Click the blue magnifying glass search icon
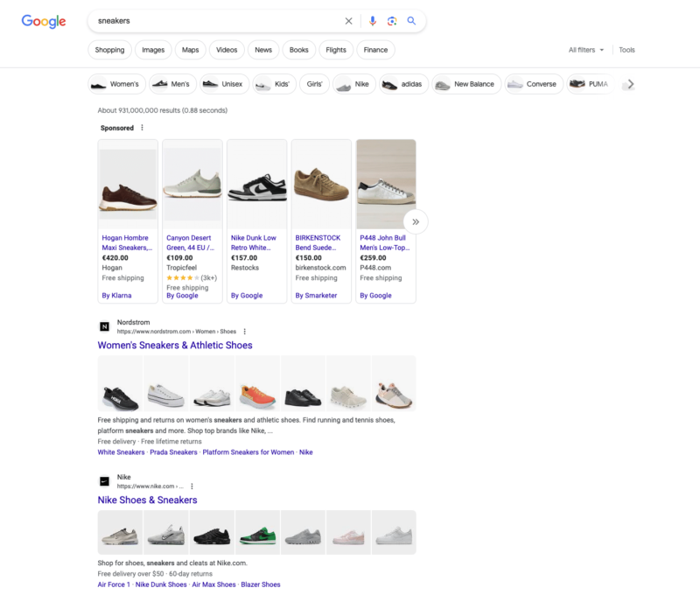Viewport: 700px width, 602px height. coord(411,21)
